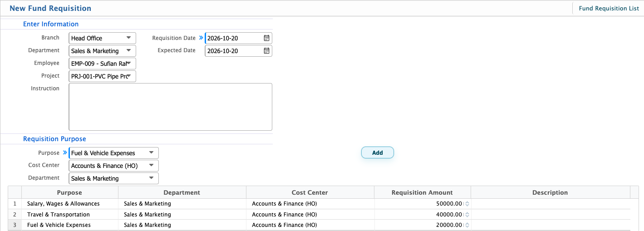This screenshot has height=231, width=644.
Task: Click the 50000.00 amount cell
Action: coord(423,204)
